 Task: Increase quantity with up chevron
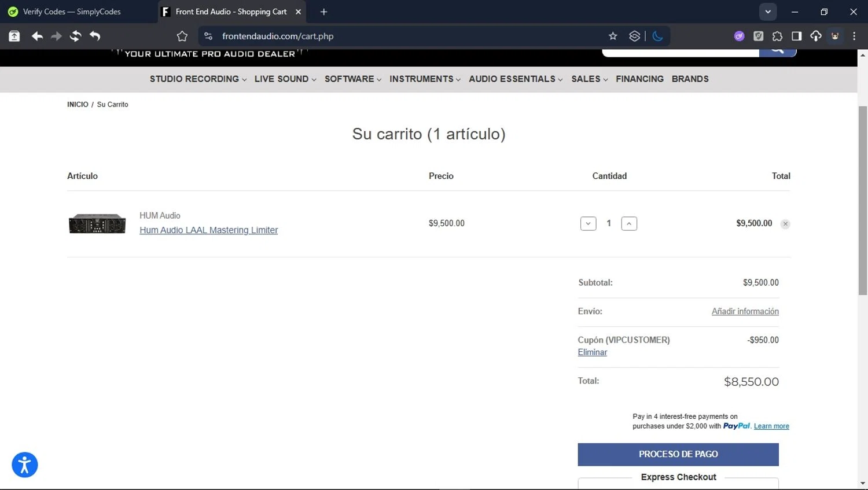pos(629,223)
